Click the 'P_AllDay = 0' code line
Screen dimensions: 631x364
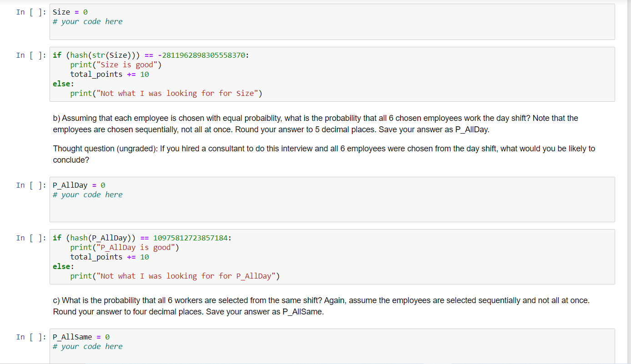coord(79,185)
